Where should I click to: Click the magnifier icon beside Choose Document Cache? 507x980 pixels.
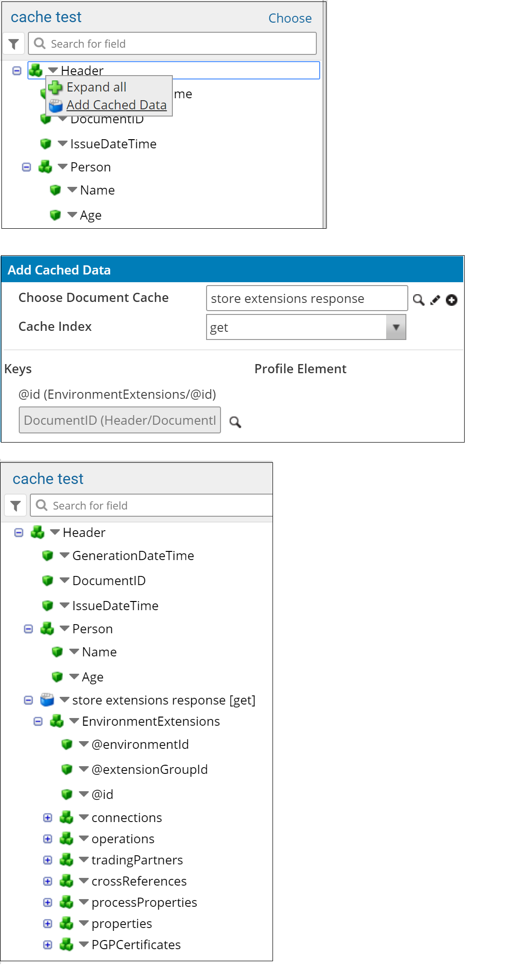418,300
